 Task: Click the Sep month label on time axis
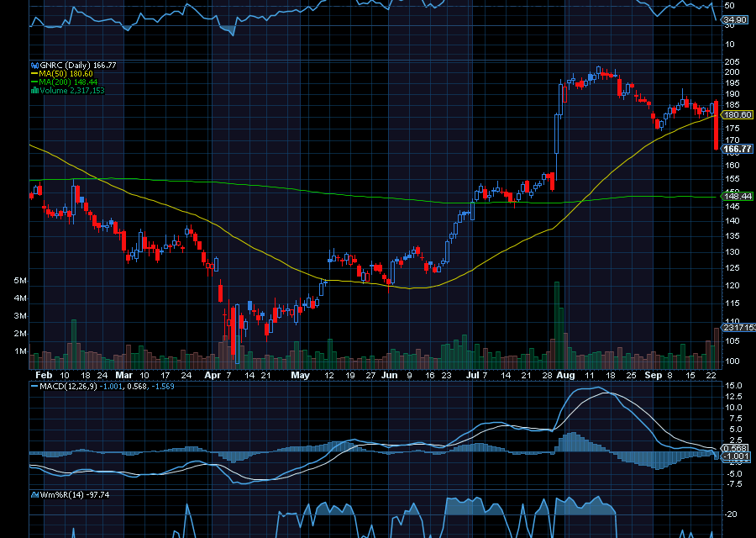point(654,376)
